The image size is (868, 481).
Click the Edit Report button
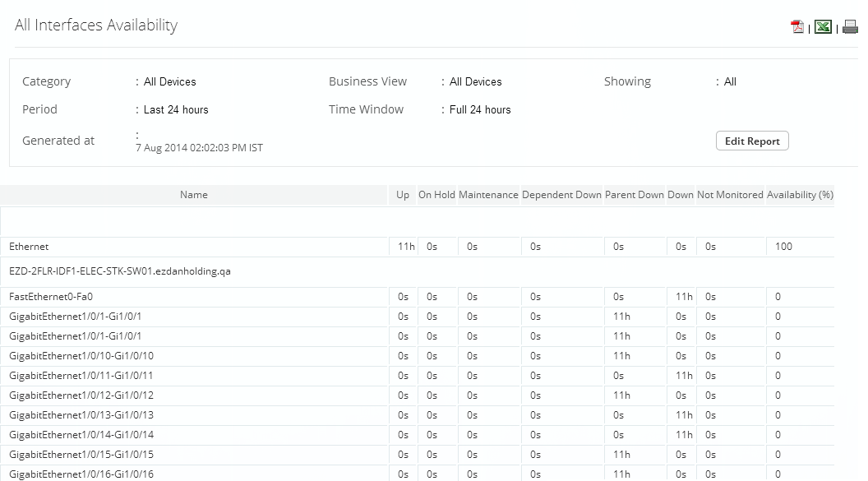coord(752,141)
